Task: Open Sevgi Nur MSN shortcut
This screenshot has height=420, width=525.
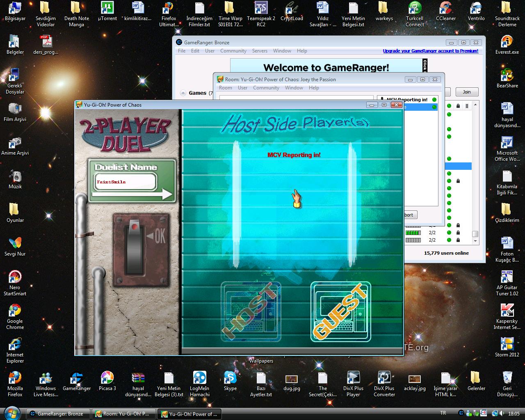Action: coord(15,247)
